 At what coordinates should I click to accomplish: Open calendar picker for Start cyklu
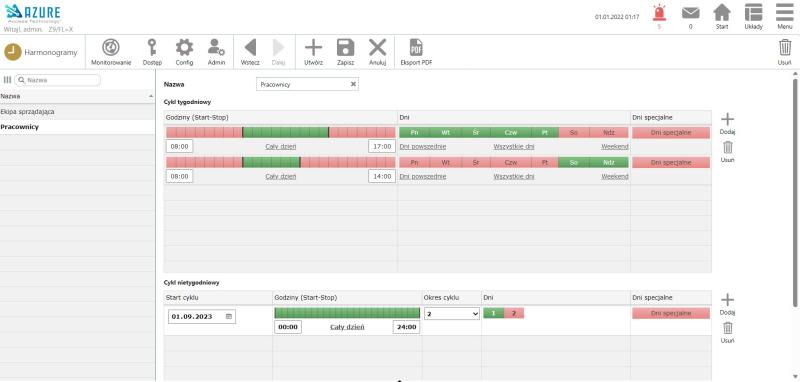tap(229, 316)
